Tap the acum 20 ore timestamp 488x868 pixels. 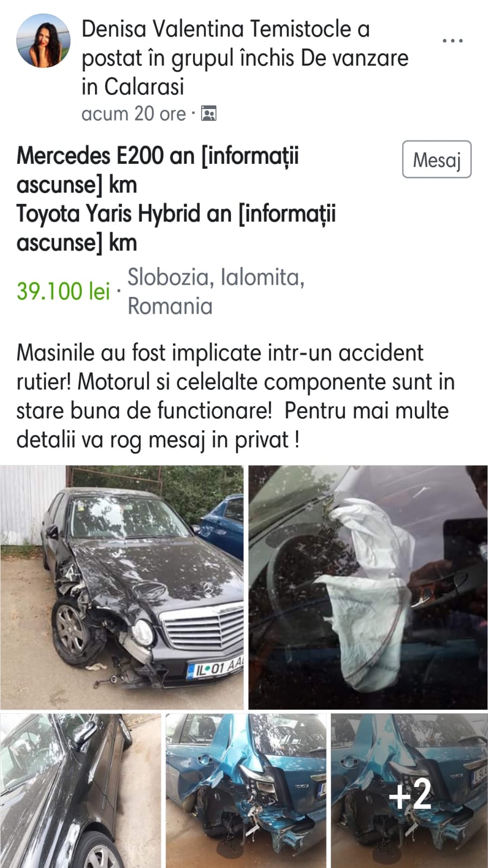pyautogui.click(x=133, y=114)
